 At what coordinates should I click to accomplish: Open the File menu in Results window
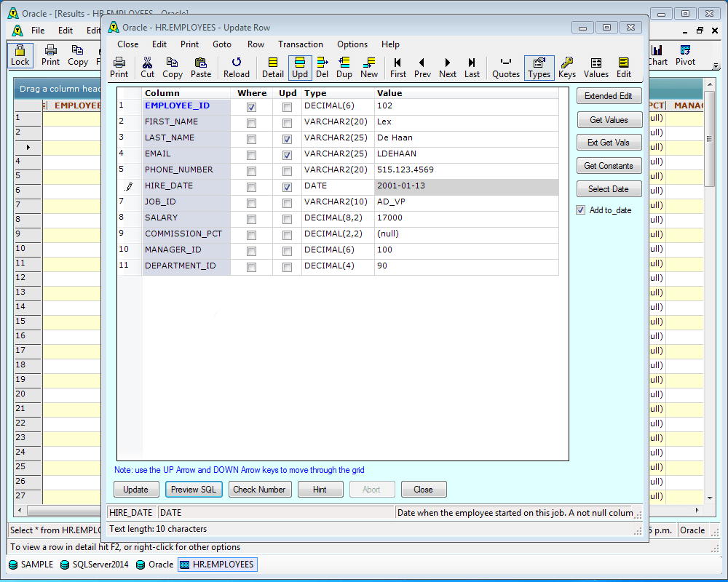click(38, 30)
